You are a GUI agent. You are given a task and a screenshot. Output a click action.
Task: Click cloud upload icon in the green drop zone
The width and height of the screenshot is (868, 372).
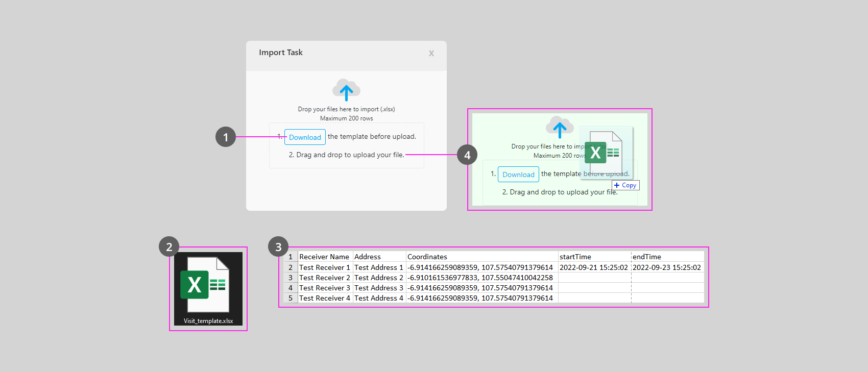[x=560, y=127]
